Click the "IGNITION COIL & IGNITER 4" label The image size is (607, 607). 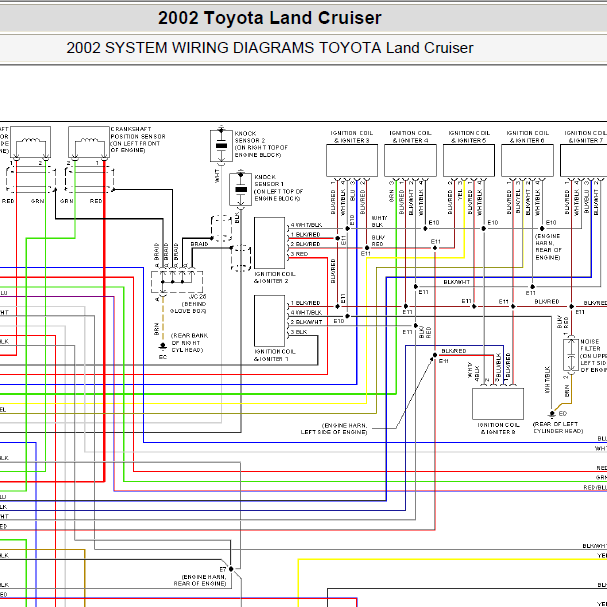click(x=410, y=137)
